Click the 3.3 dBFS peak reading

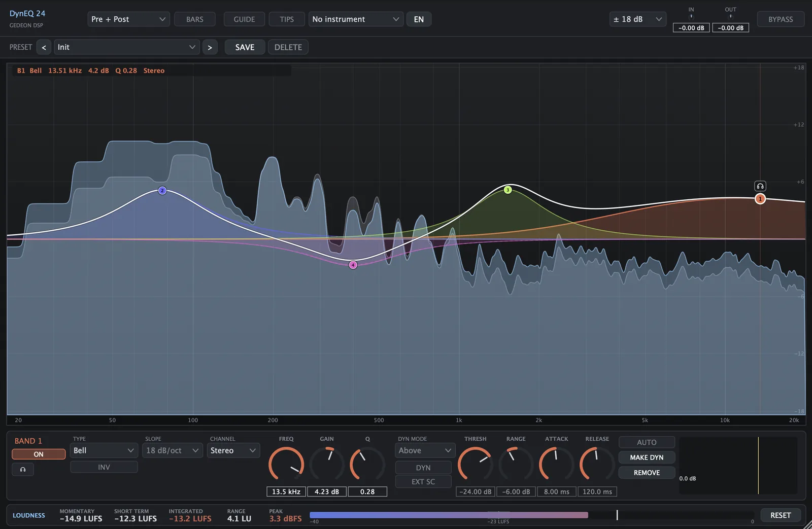click(285, 519)
